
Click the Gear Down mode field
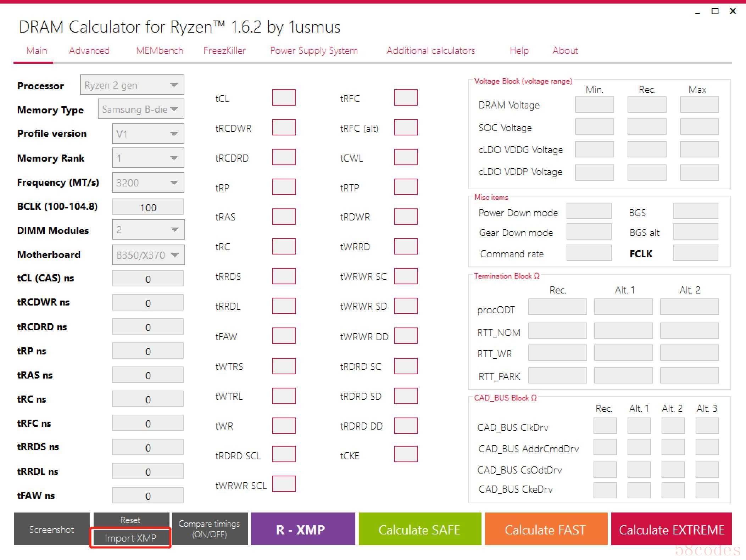click(589, 231)
